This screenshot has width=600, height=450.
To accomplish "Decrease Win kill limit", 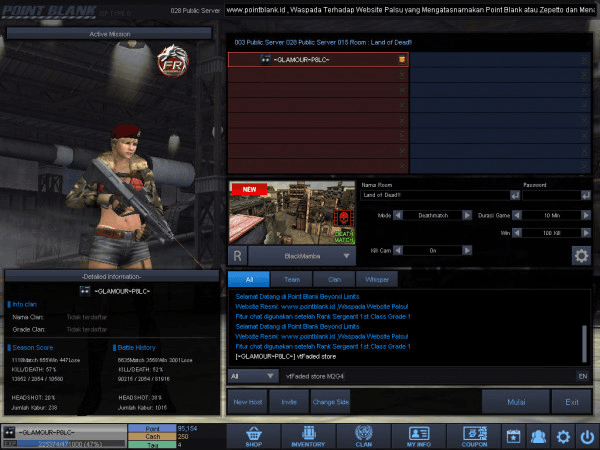I will click(x=517, y=233).
